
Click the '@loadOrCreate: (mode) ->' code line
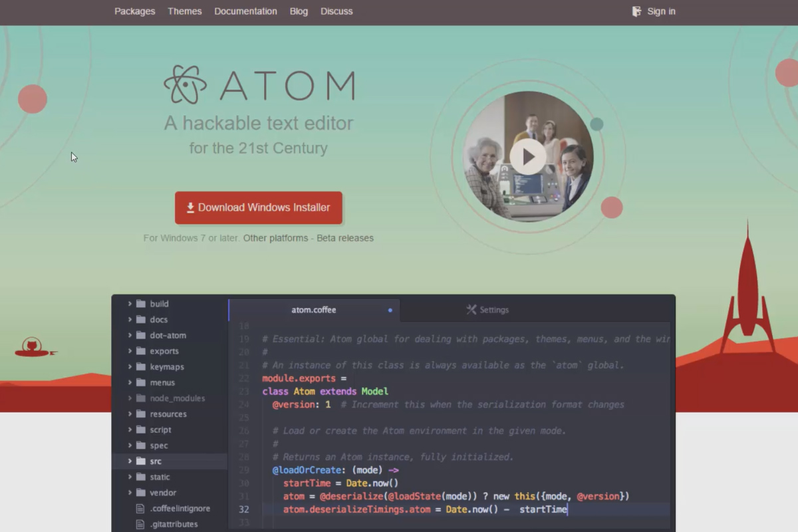pyautogui.click(x=336, y=469)
